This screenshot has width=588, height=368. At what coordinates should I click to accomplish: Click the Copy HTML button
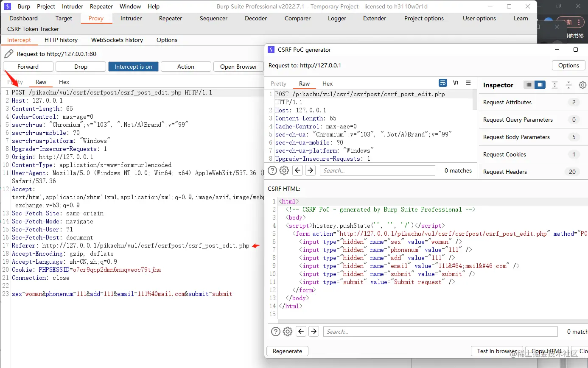(x=547, y=351)
